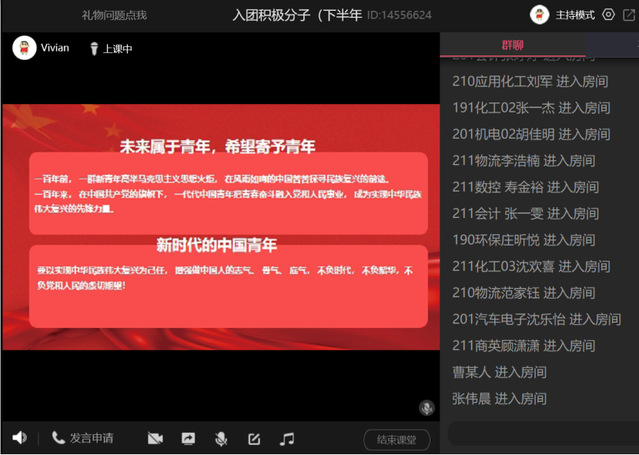The height and width of the screenshot is (455, 639).
Task: Click the 上课中 microphone status icon
Action: (x=95, y=48)
